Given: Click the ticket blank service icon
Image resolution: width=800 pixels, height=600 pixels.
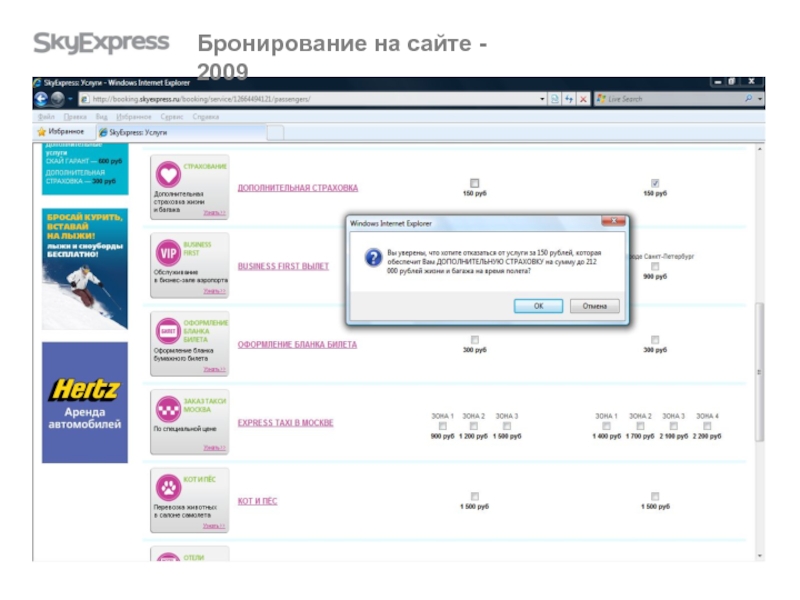Looking at the screenshot, I should coord(168,332).
